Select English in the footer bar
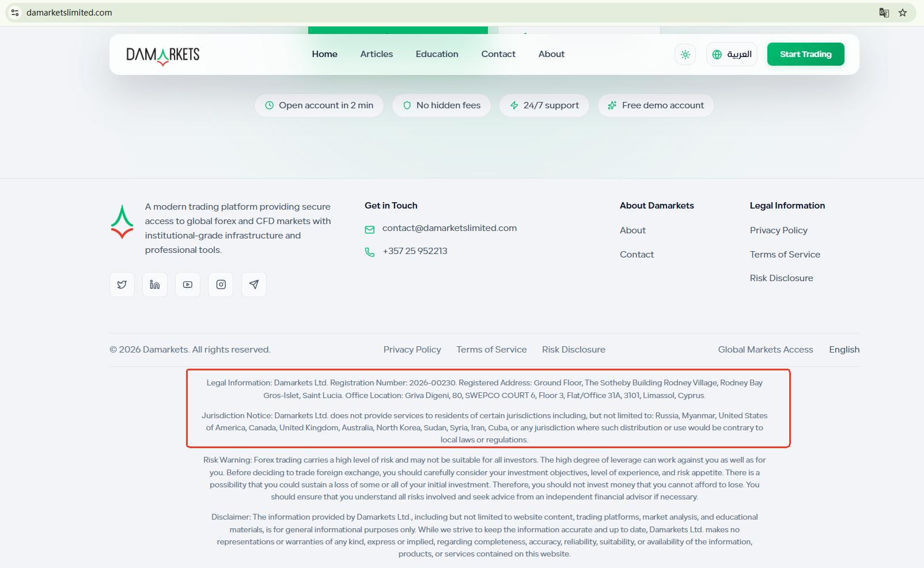The image size is (924, 568). (845, 350)
